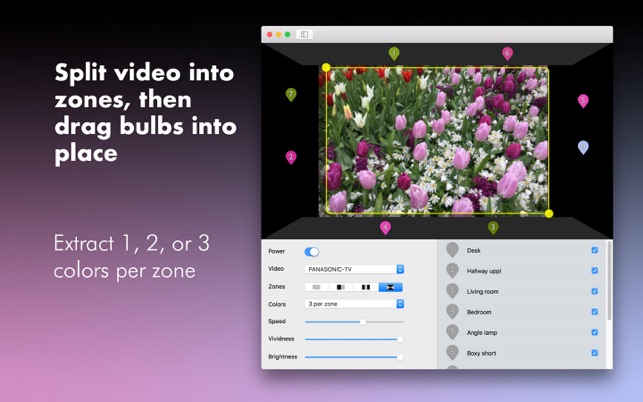Click the Brightness slider handle
Screen dimensions: 643x402
(400, 357)
